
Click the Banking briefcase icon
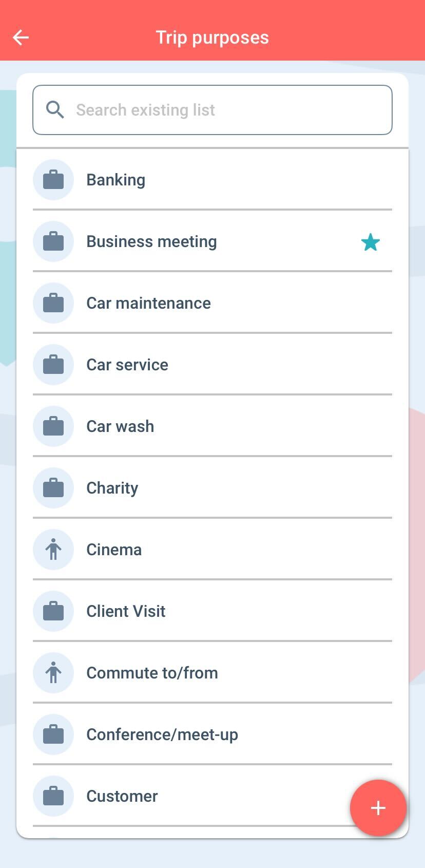[53, 180]
